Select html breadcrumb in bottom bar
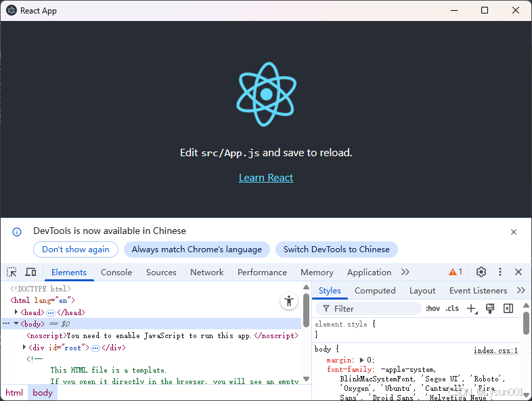This screenshot has width=532, height=401. click(x=14, y=392)
